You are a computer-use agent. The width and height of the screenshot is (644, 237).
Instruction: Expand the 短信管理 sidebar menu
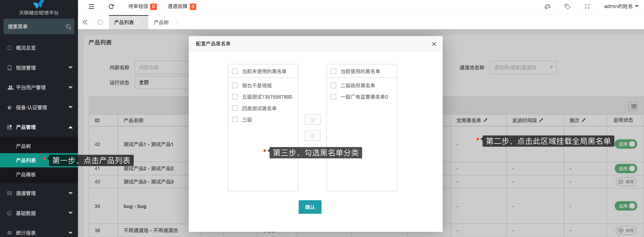point(39,68)
